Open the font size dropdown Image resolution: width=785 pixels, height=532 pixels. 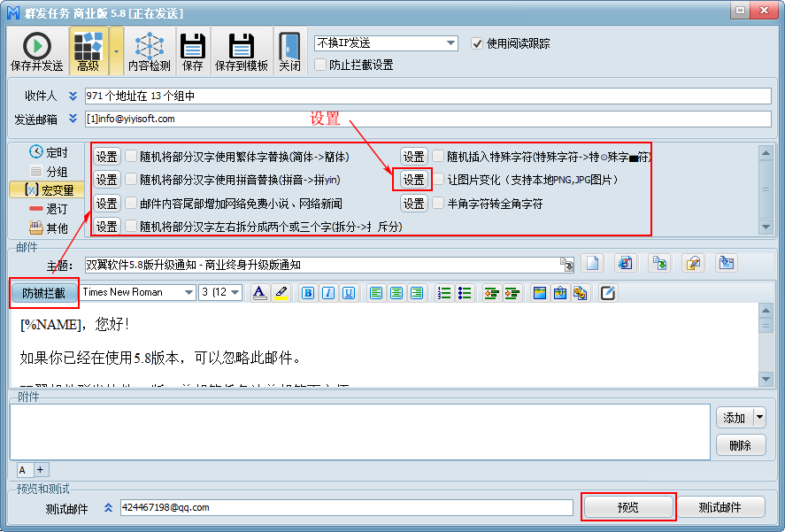pyautogui.click(x=235, y=292)
